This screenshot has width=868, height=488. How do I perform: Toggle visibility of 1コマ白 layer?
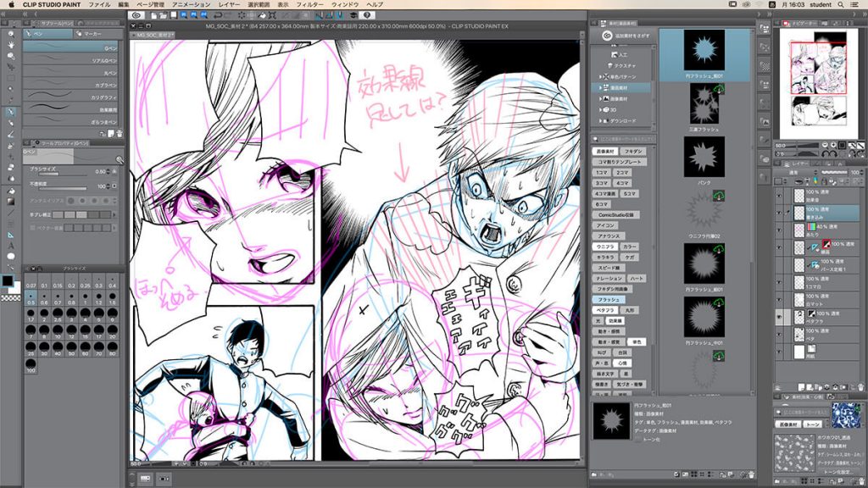(x=779, y=282)
